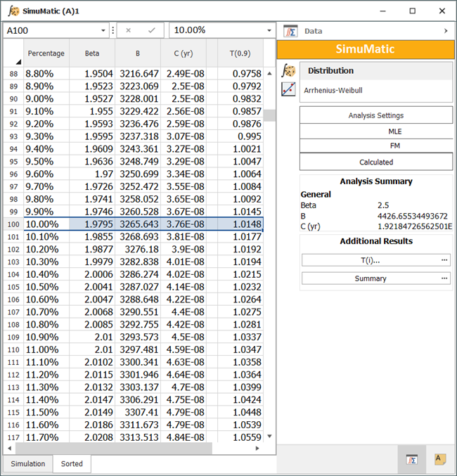457x476 pixels.
Task: Click B value 3276.18
Action: [x=138, y=249]
